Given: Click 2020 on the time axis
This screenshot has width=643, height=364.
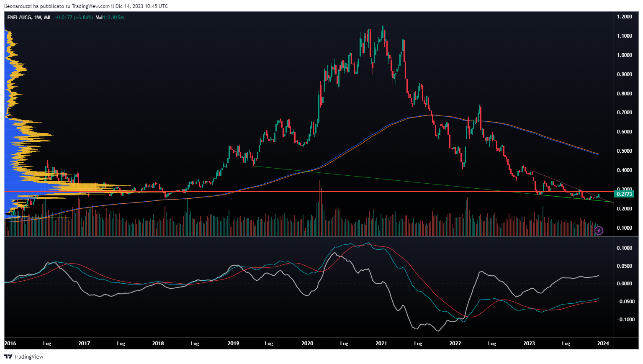Looking at the screenshot, I should point(307,343).
